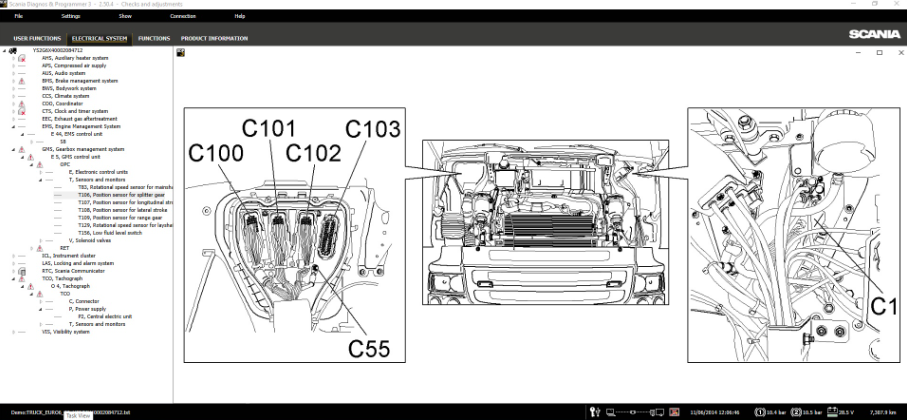
Task: Select the EEC Exhaust gas aftertreatment item
Action: click(x=79, y=119)
